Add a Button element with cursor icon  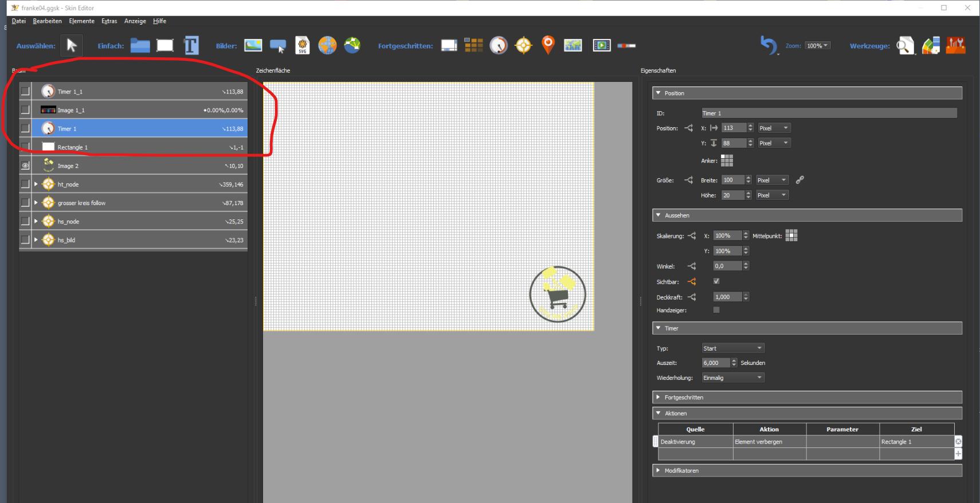(278, 46)
